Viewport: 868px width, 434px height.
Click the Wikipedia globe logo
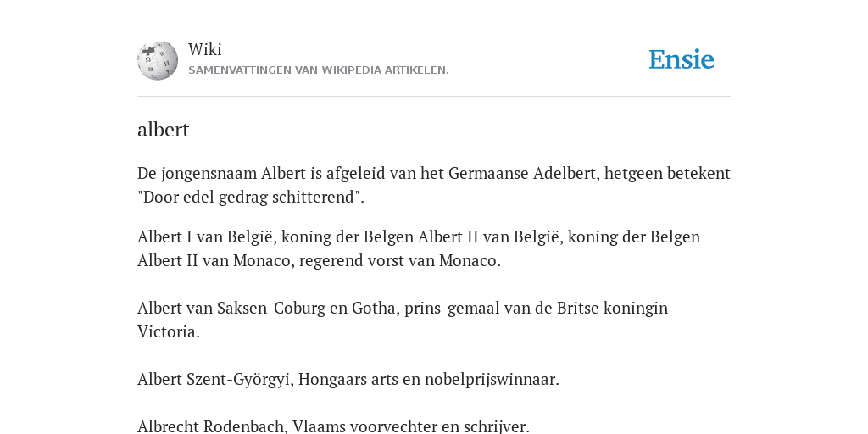pyautogui.click(x=158, y=60)
